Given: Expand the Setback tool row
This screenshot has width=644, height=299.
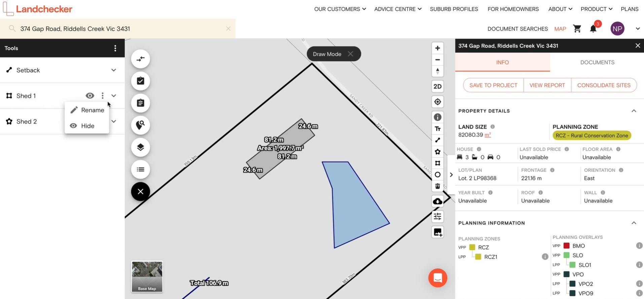Looking at the screenshot, I should point(114,70).
